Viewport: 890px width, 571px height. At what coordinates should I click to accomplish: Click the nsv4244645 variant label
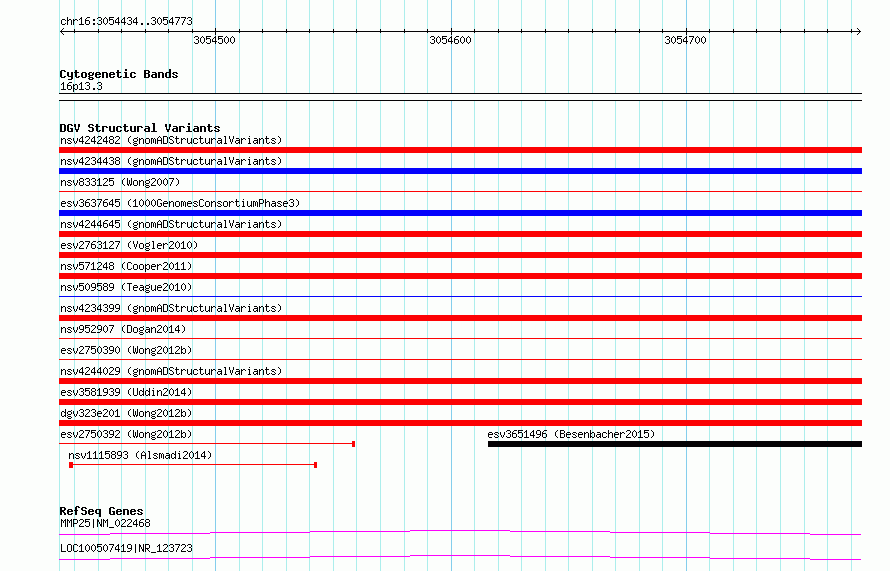(x=171, y=224)
